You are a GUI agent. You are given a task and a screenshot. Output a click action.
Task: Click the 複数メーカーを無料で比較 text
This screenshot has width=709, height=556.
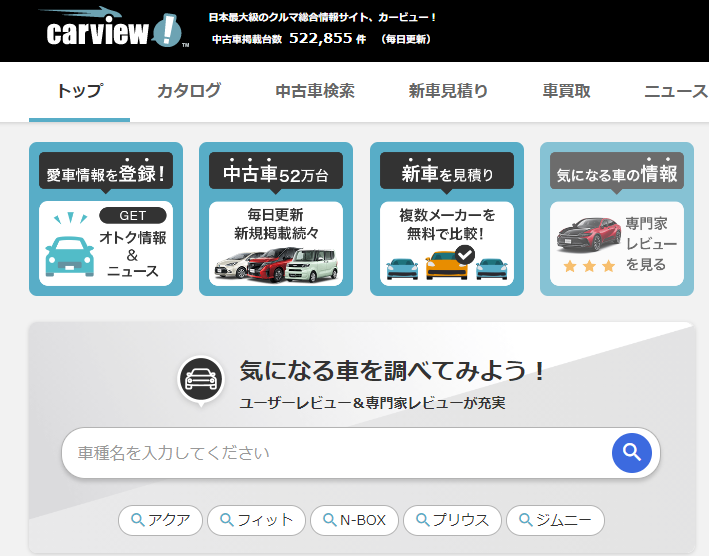coord(447,224)
